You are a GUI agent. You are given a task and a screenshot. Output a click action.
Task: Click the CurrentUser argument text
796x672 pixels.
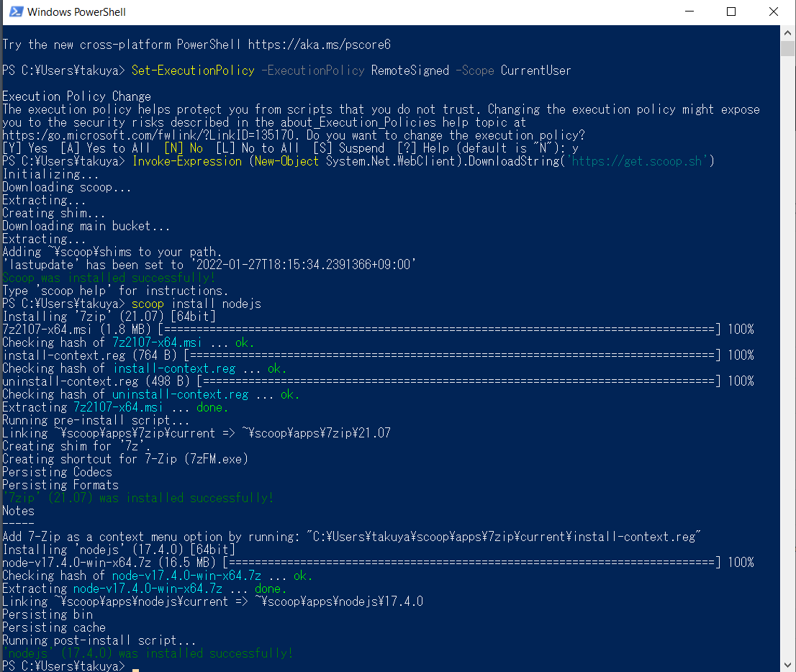click(x=535, y=71)
